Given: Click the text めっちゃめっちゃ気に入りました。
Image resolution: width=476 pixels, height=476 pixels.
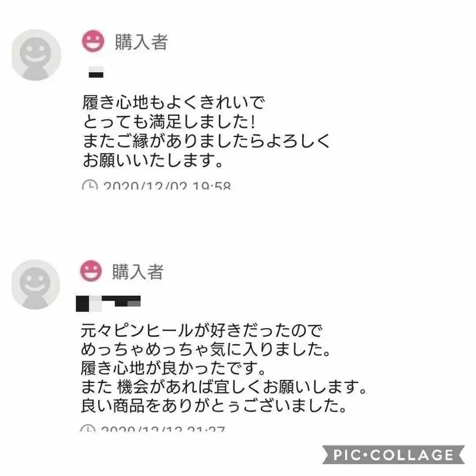Looking at the screenshot, I should click(x=206, y=350).
